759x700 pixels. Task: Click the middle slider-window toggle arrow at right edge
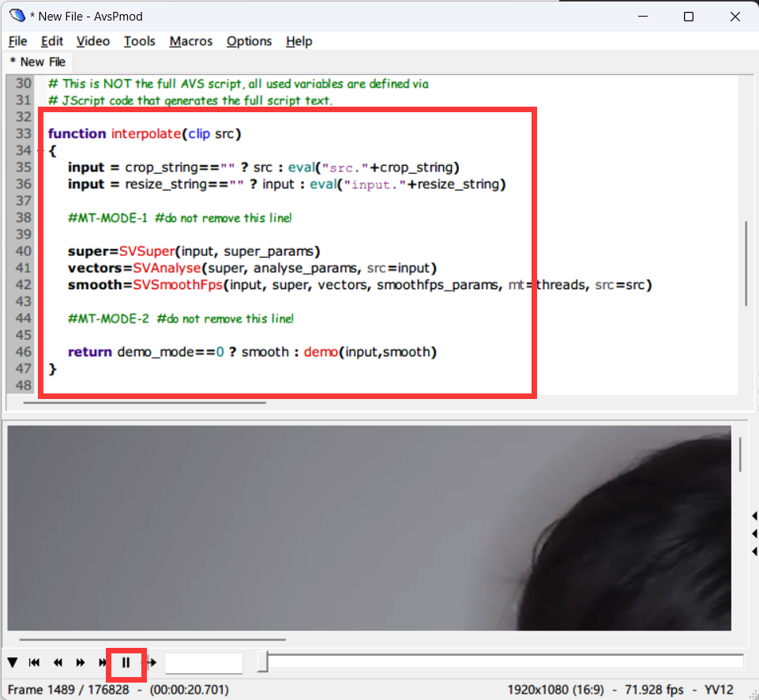tap(754, 533)
